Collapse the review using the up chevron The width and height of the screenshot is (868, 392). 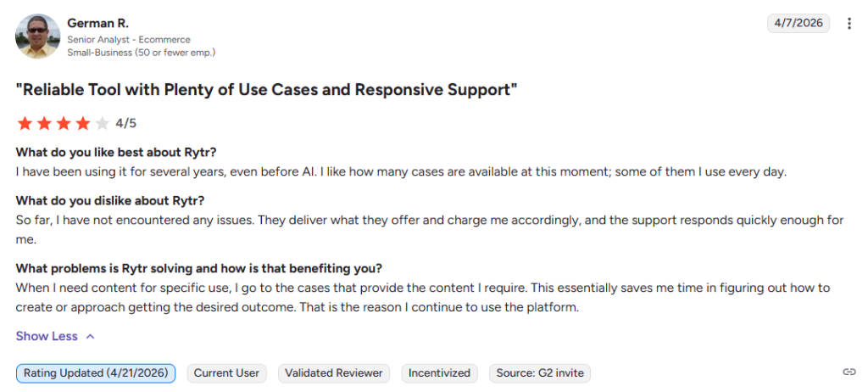point(91,337)
